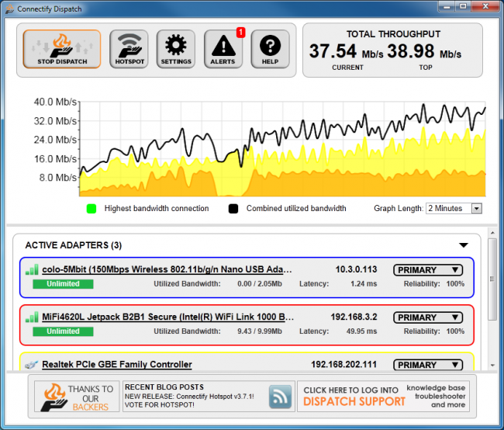Click the IP address 192.168.3.2
The width and height of the screenshot is (504, 430).
click(354, 317)
